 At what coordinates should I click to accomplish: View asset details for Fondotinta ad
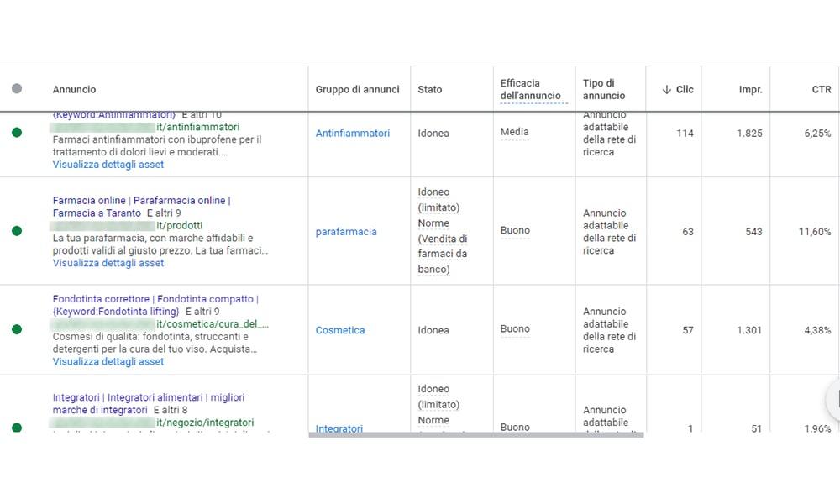[x=108, y=361]
